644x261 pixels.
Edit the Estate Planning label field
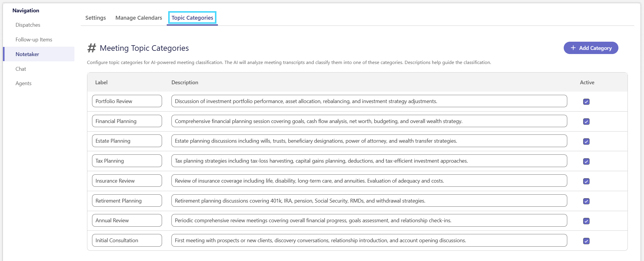pos(127,141)
